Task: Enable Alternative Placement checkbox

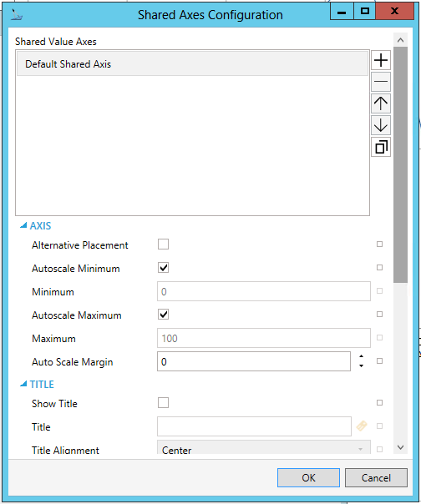Action: click(163, 244)
